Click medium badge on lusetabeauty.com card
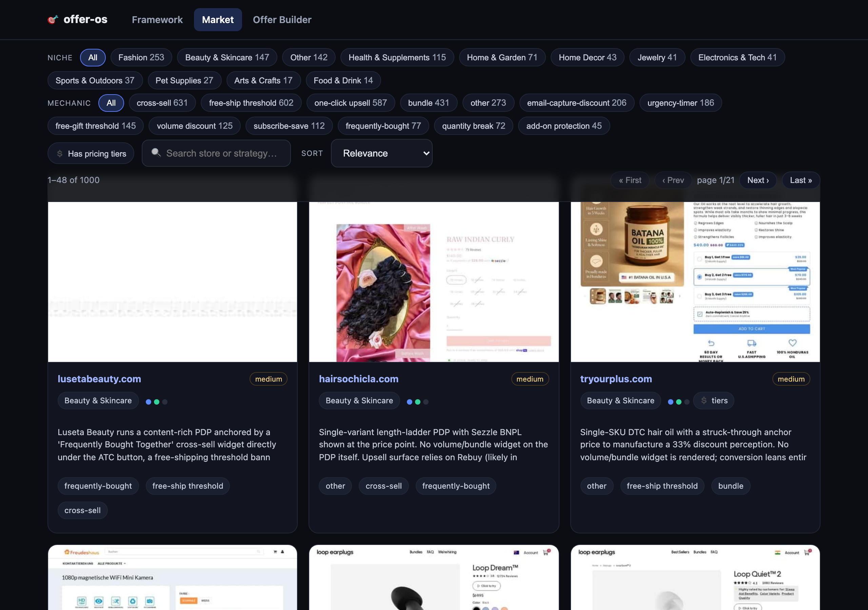Viewport: 868px width, 610px height. 269,379
